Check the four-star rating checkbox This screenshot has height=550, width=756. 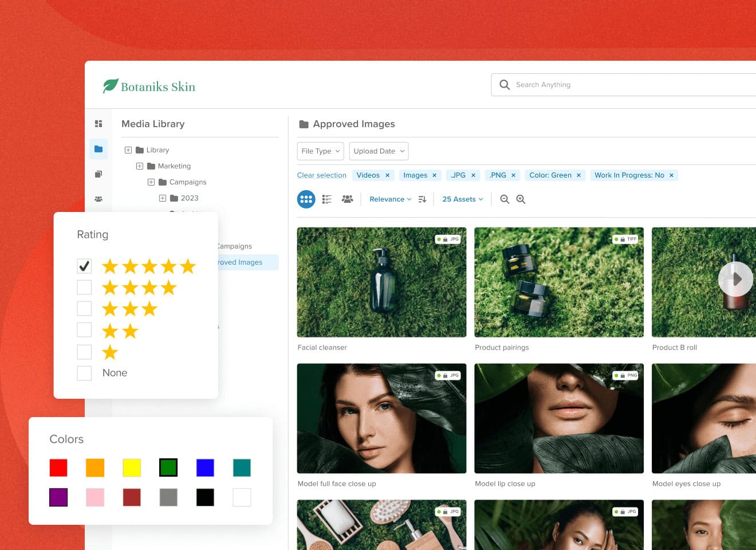tap(84, 287)
